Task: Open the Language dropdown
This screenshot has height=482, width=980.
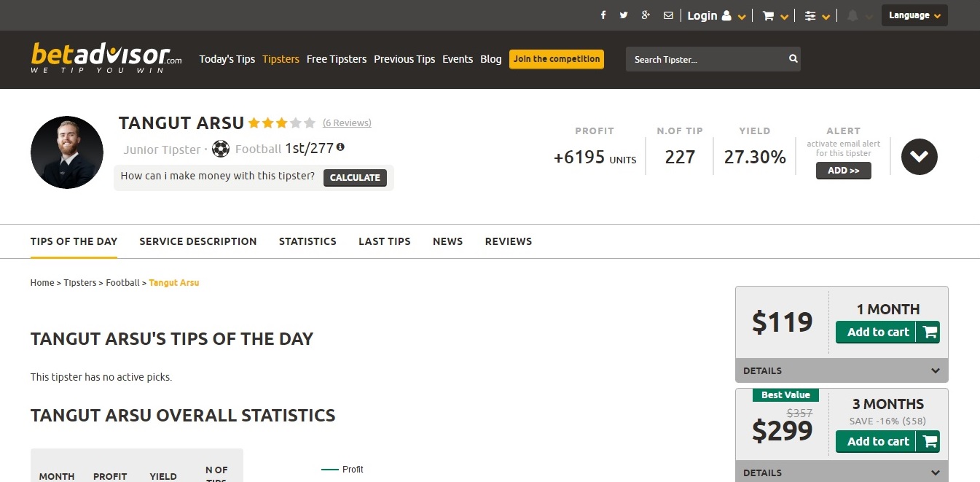Action: pyautogui.click(x=914, y=15)
